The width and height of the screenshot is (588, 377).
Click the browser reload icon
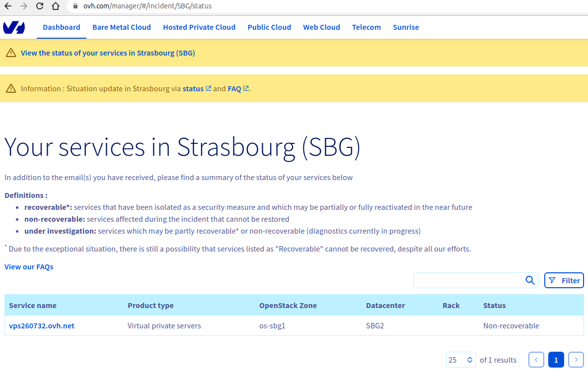(x=40, y=6)
